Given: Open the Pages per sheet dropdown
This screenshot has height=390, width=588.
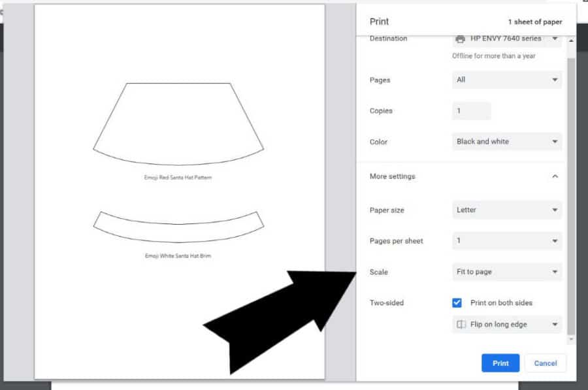Looking at the screenshot, I should [506, 241].
